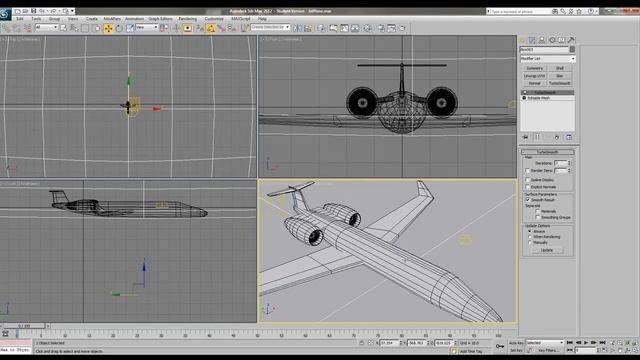Viewport: 640px width, 360px height.
Task: Select the Manually update option
Action: (x=530, y=242)
